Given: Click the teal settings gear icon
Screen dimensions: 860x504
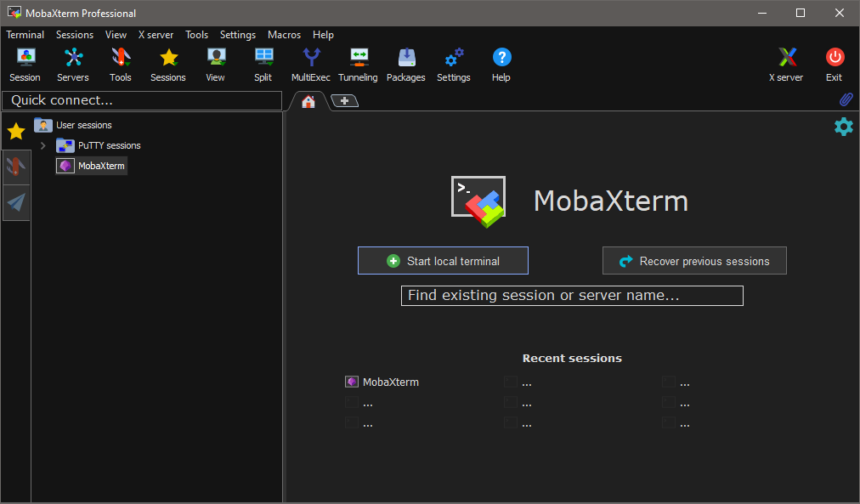Looking at the screenshot, I should (843, 127).
